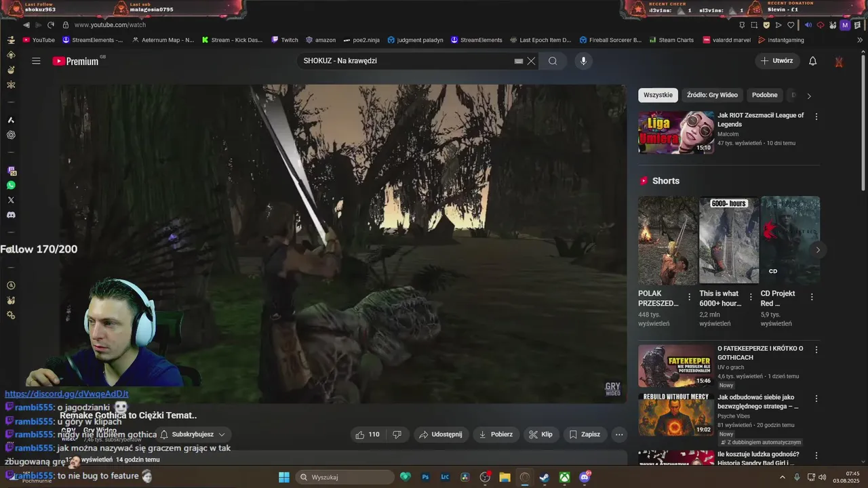This screenshot has width=868, height=488.
Task: Open the instantgaming bookmark
Action: (x=781, y=40)
